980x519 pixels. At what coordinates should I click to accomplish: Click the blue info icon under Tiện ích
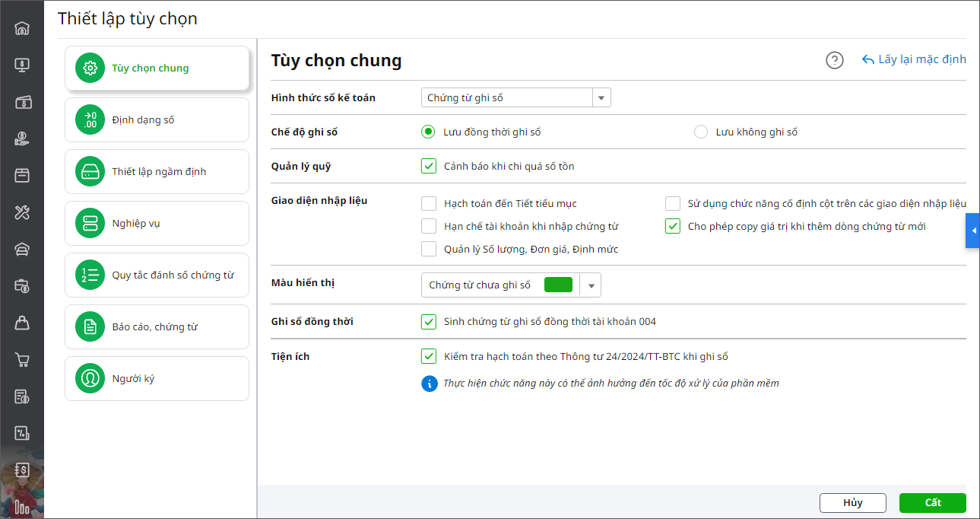(429, 383)
